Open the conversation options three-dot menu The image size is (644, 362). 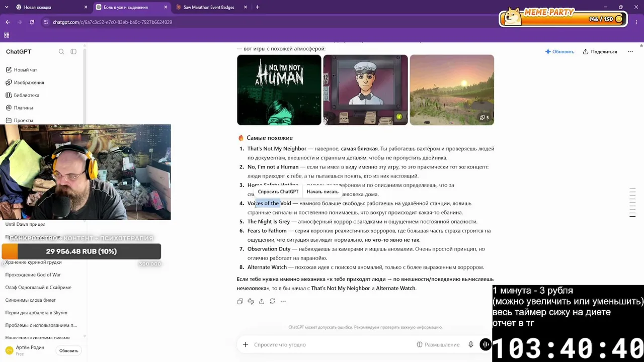[x=630, y=52]
